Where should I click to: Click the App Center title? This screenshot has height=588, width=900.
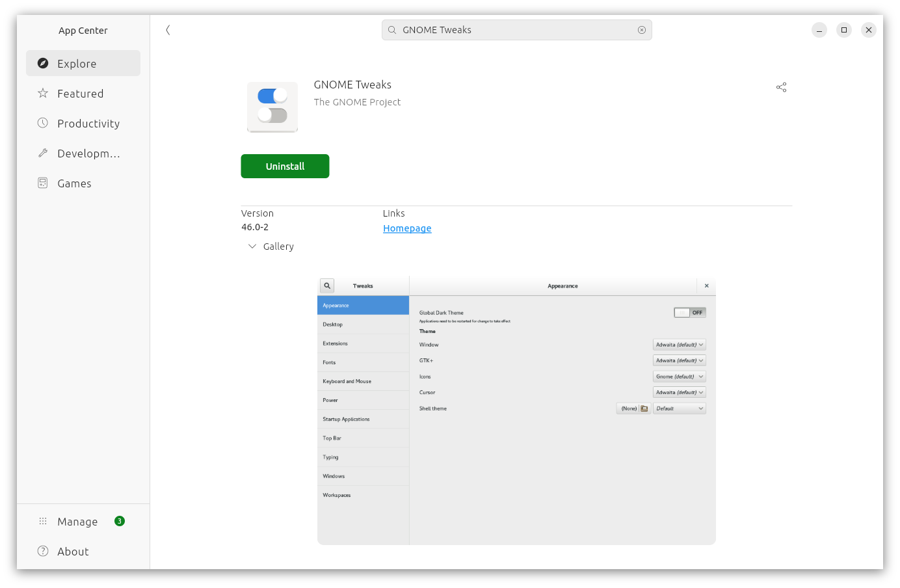[83, 31]
